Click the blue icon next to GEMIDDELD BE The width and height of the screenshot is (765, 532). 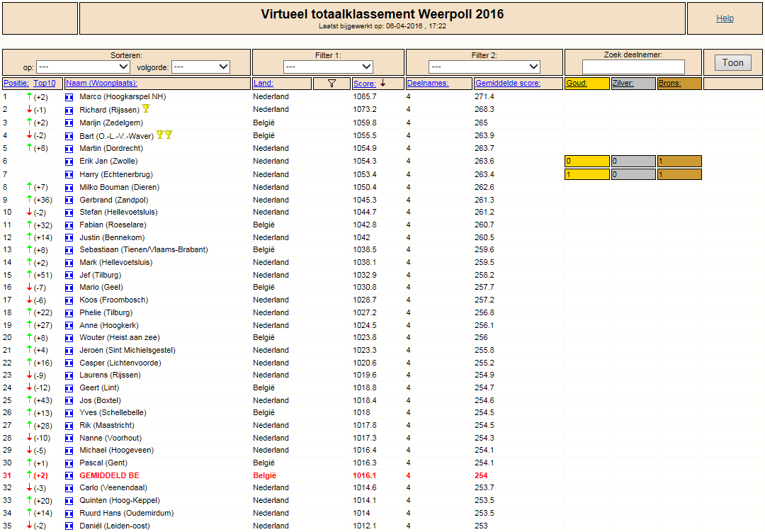[69, 476]
